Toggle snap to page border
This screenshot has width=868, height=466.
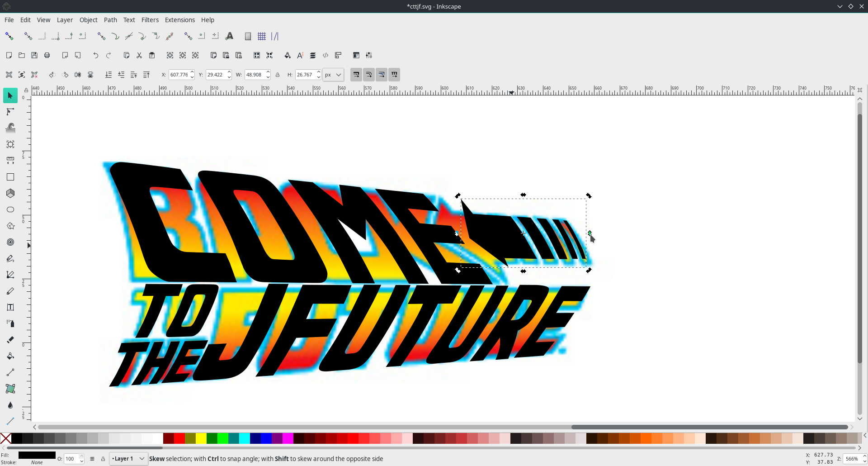click(x=248, y=36)
